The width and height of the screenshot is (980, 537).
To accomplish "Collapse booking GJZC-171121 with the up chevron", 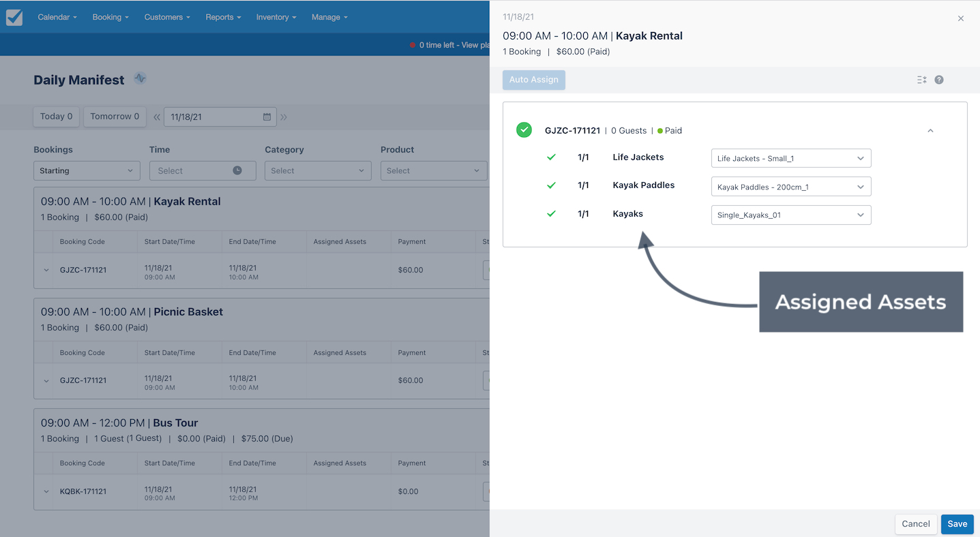I will [930, 131].
